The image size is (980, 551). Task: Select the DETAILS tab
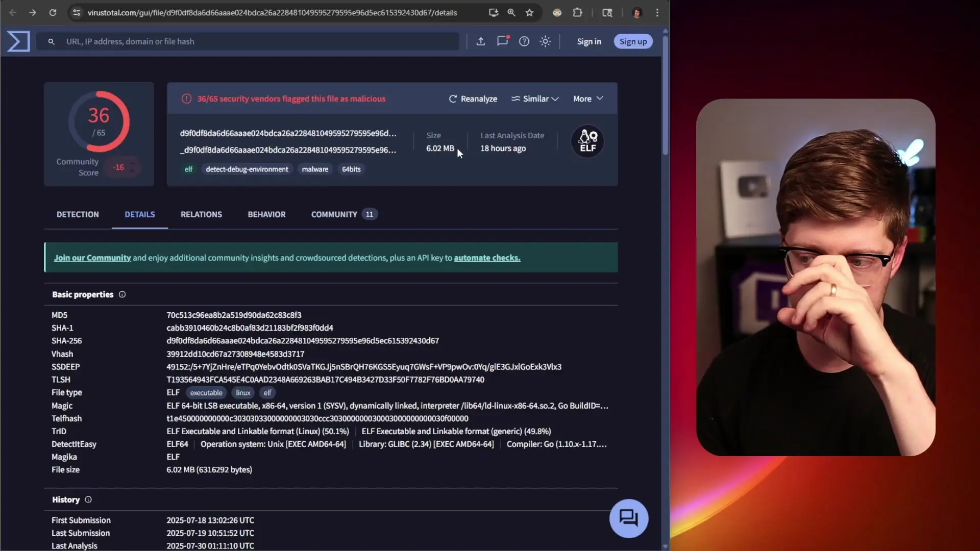(140, 214)
